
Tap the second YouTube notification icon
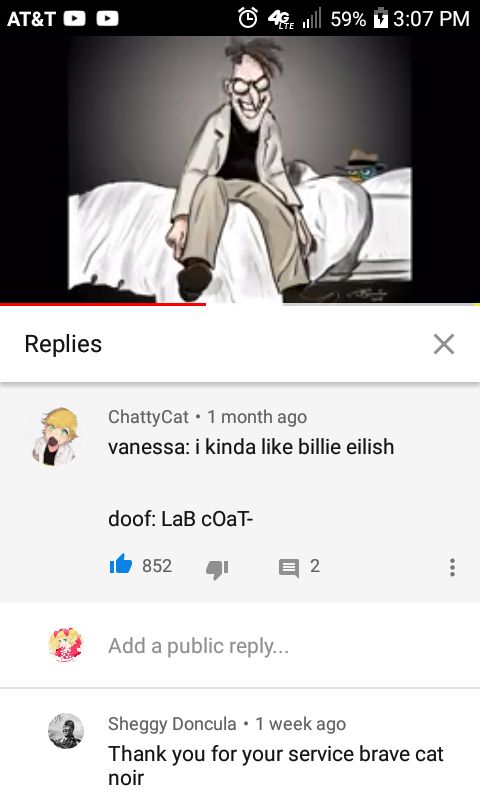[x=107, y=19]
